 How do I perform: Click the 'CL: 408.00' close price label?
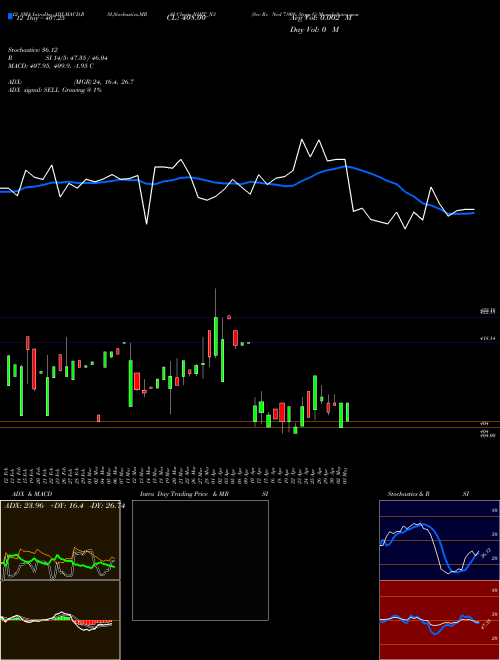(x=186, y=19)
